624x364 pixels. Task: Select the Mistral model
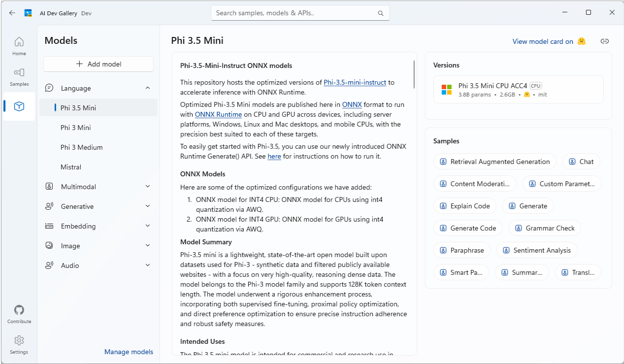click(71, 167)
